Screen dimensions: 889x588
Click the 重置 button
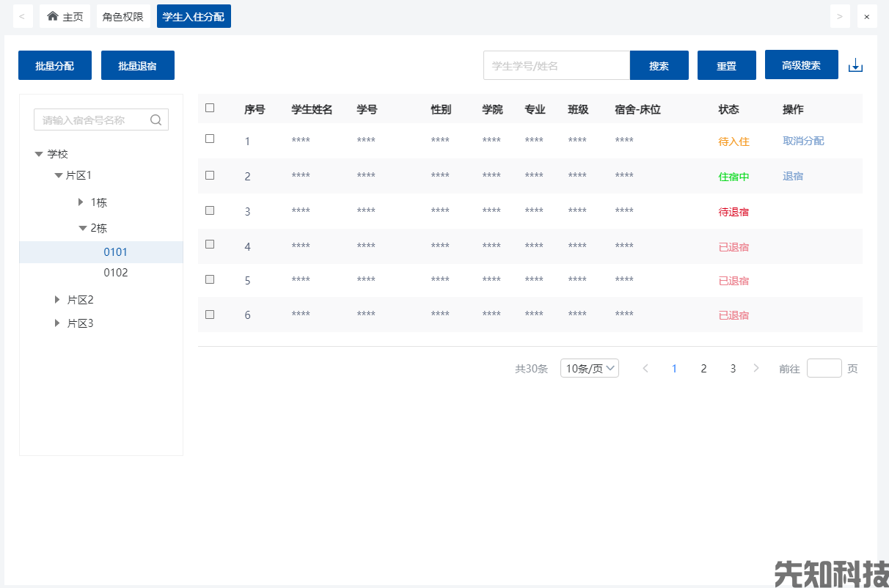point(727,65)
